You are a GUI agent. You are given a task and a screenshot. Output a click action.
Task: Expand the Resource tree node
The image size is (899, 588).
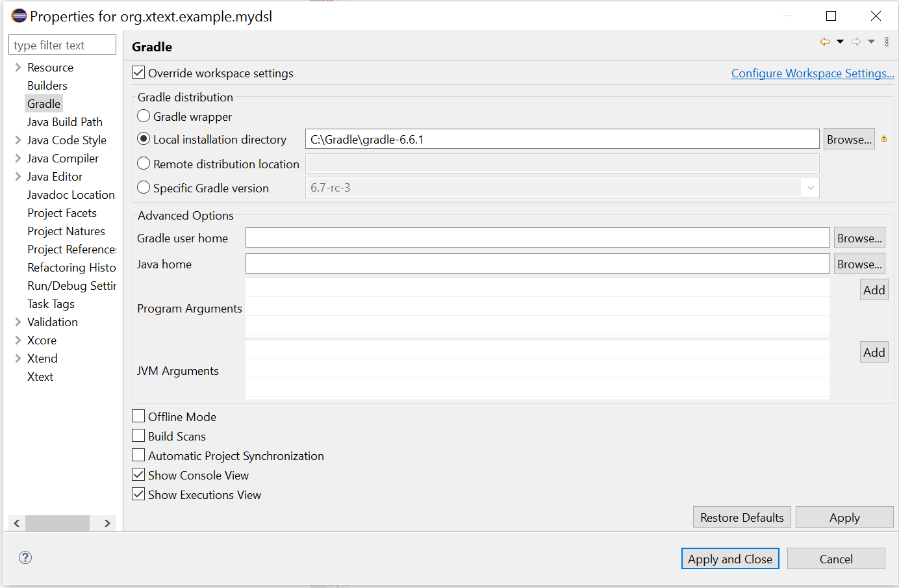[18, 67]
